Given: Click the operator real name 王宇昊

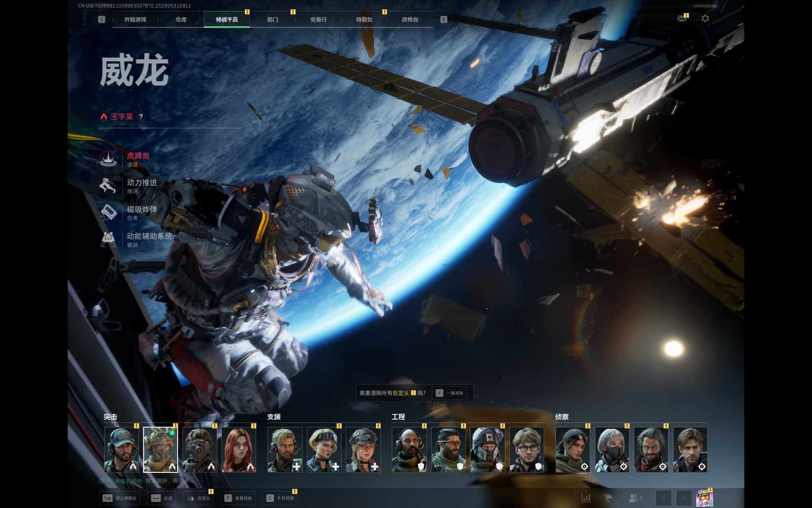Looking at the screenshot, I should click(x=122, y=116).
